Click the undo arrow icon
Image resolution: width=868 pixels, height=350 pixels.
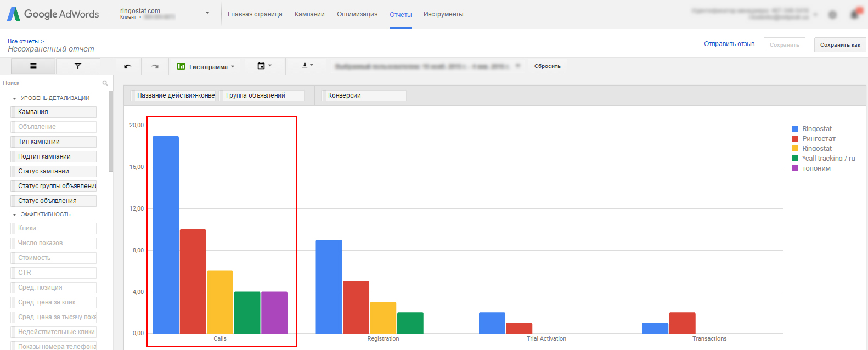tap(127, 66)
